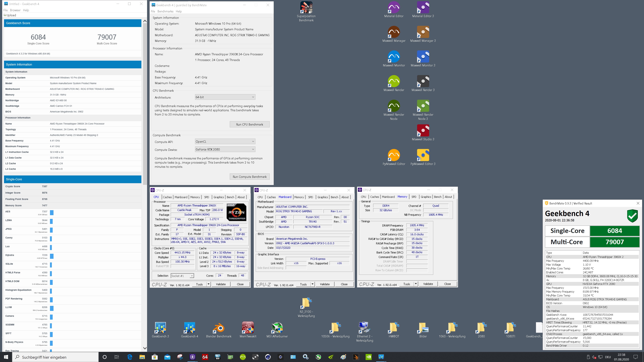Launch Blender Benchmark shortcut
The height and width of the screenshot is (362, 644).
(x=219, y=330)
